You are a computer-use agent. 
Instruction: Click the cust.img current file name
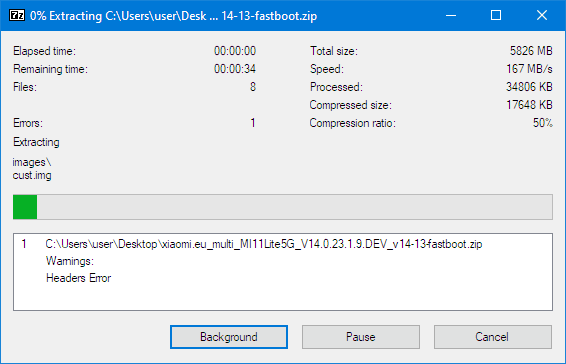pos(32,176)
